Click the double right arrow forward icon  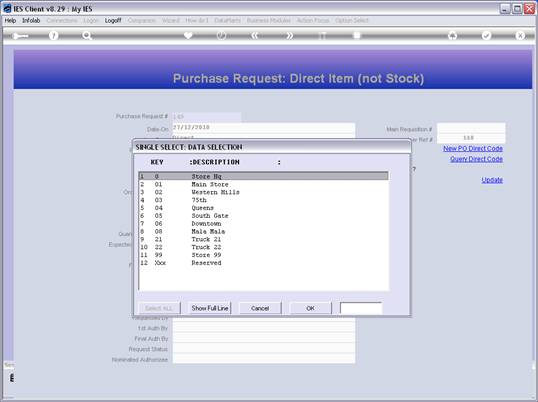(289, 35)
